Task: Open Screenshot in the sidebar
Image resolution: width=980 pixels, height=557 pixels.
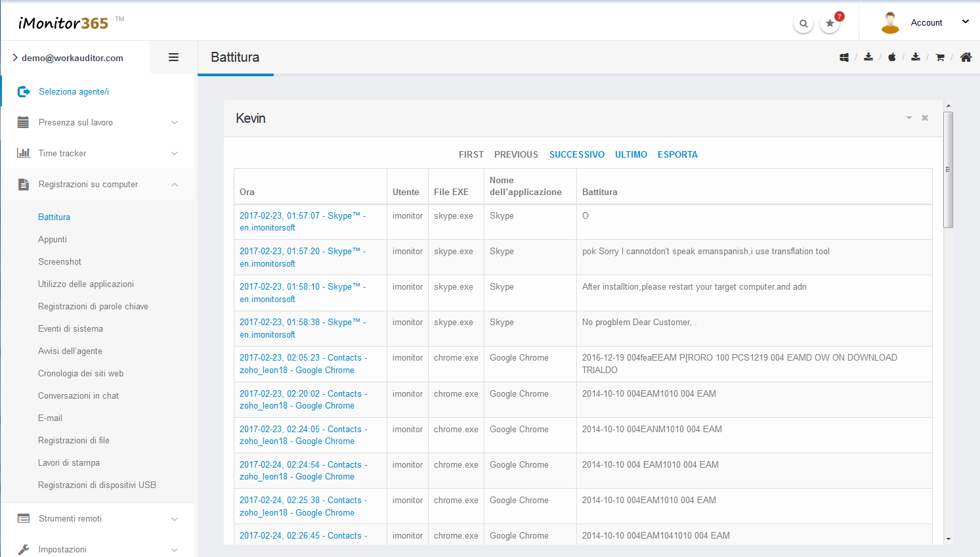Action: pyautogui.click(x=60, y=262)
